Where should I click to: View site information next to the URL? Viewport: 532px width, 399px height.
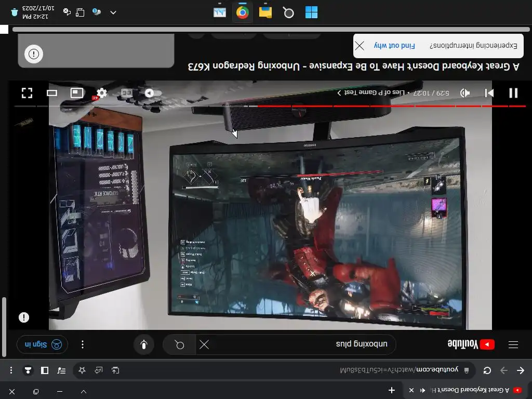pos(467,370)
